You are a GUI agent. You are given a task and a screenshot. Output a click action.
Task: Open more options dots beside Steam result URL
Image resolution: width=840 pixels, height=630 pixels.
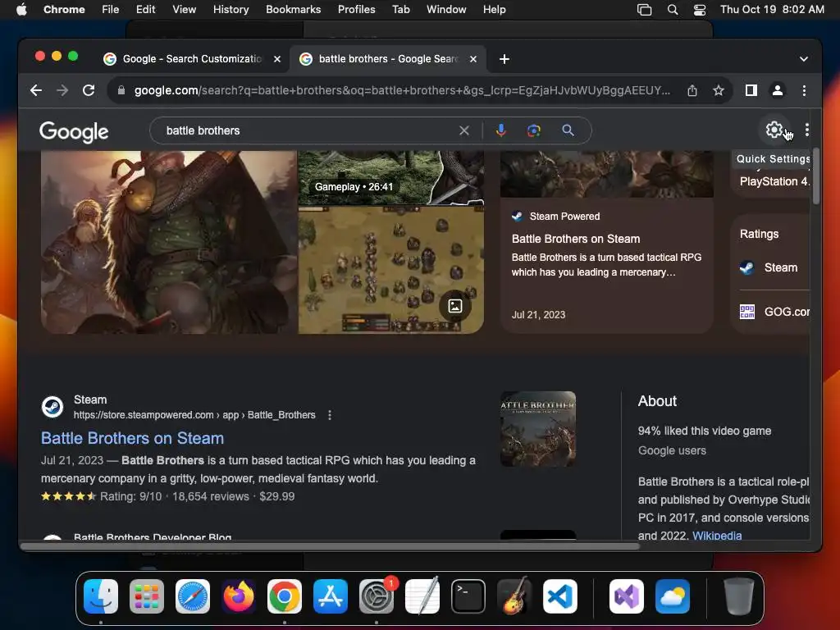click(330, 415)
